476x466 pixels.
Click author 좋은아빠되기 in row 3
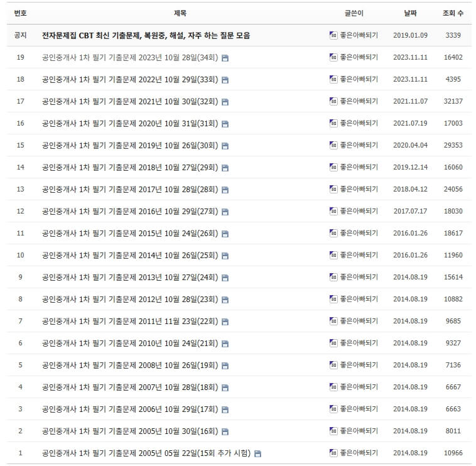tap(359, 409)
